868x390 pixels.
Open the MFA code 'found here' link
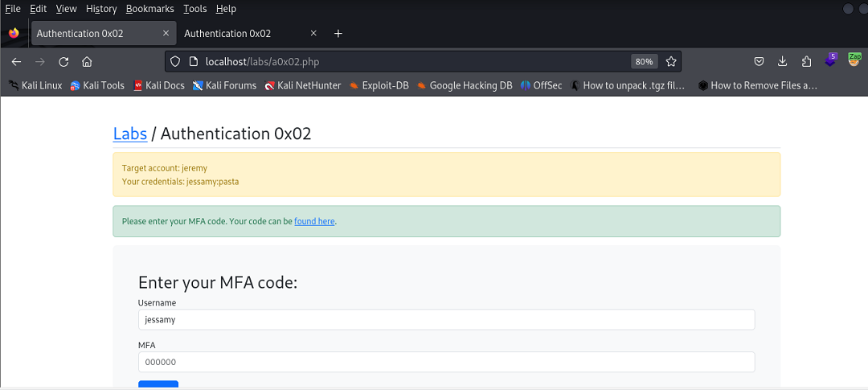coord(314,221)
